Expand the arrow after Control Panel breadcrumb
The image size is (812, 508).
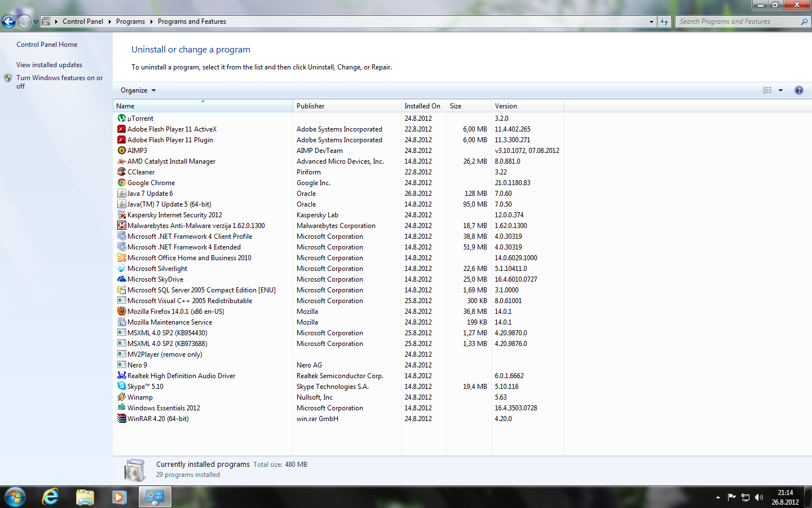tap(109, 21)
